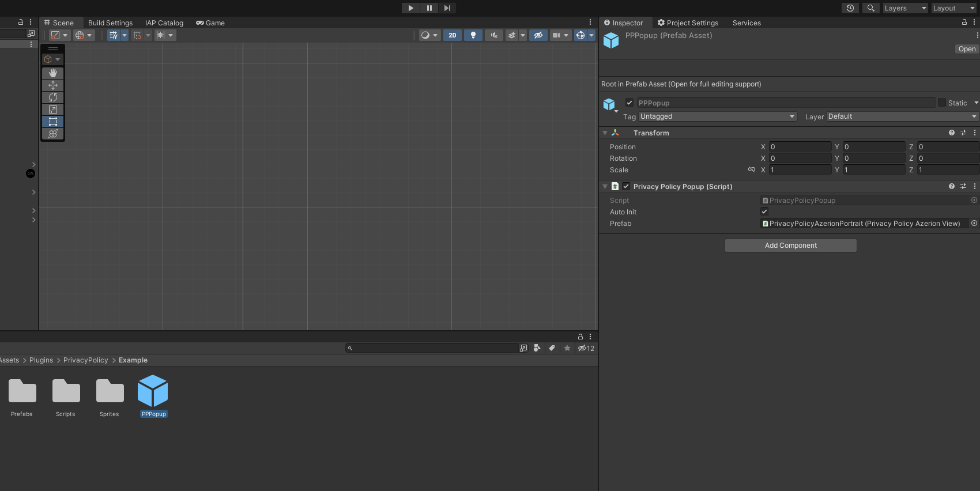Toggle grid visibility icon
The height and width of the screenshot is (491, 980).
[x=114, y=35]
